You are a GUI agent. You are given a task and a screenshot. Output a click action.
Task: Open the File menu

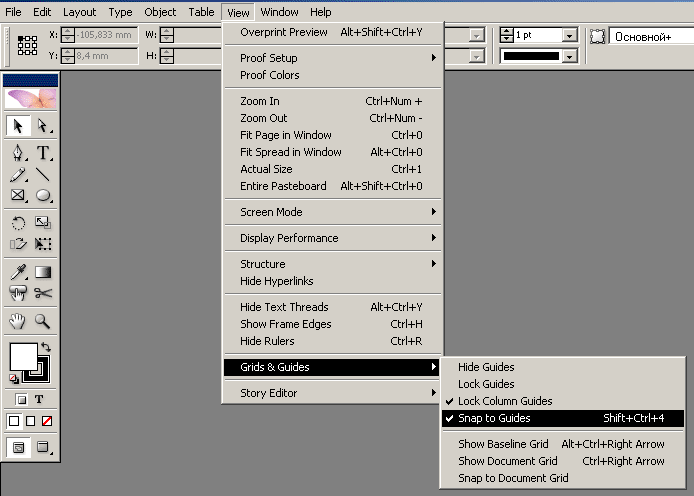click(13, 12)
